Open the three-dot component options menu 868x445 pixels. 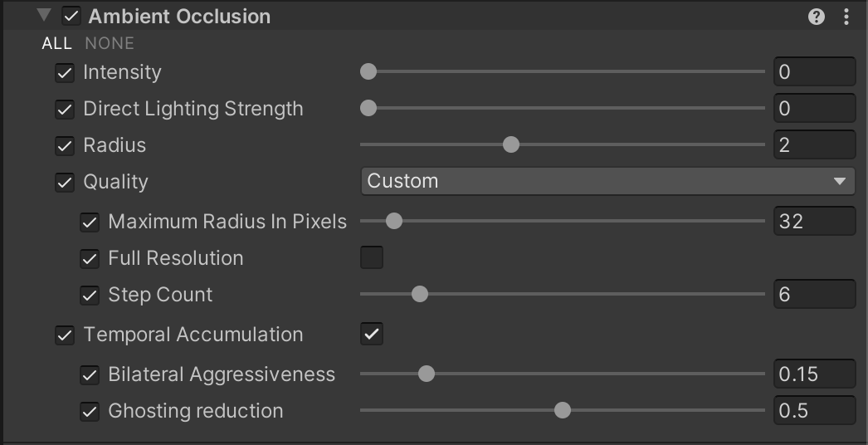pos(846,17)
